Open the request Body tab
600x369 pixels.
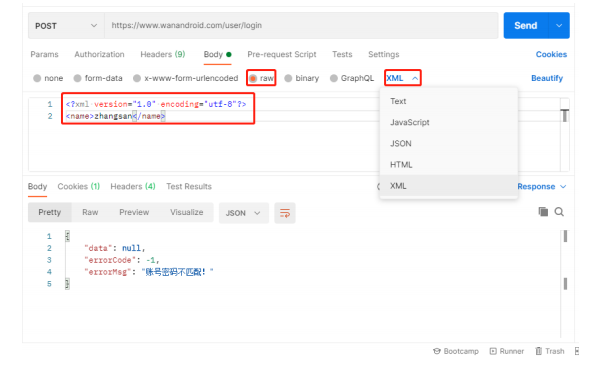click(x=217, y=54)
